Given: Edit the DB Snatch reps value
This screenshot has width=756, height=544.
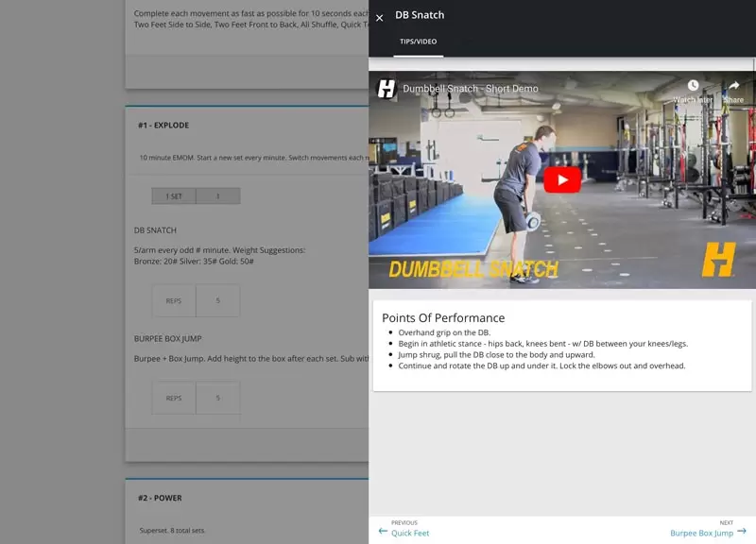Looking at the screenshot, I should click(218, 299).
